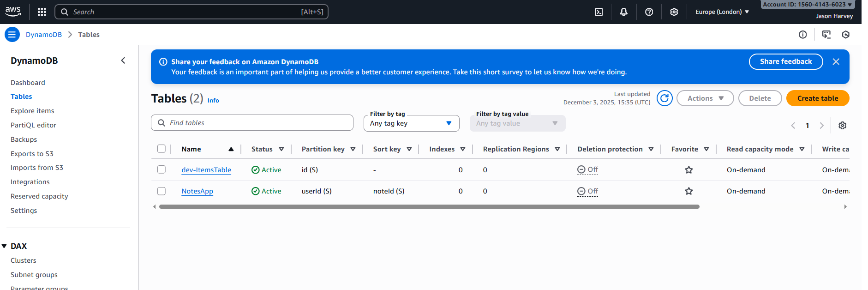Open the services grid menu icon
868x290 pixels.
click(x=42, y=12)
